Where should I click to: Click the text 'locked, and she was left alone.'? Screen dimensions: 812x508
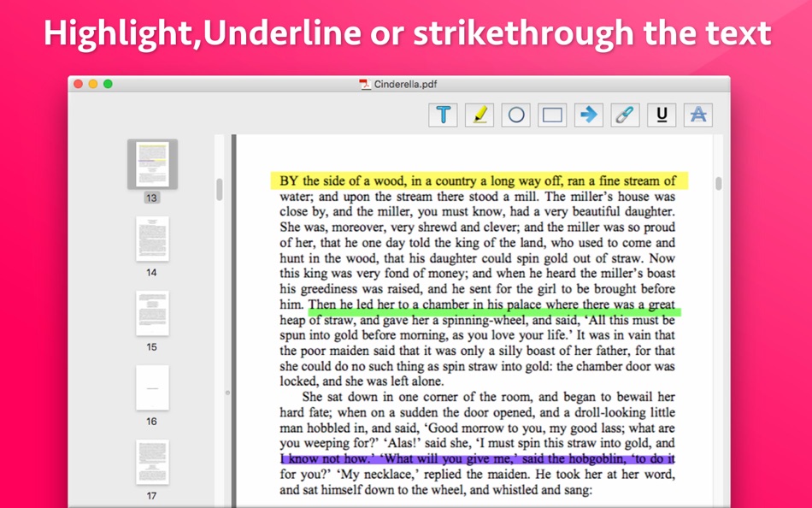coord(362,381)
